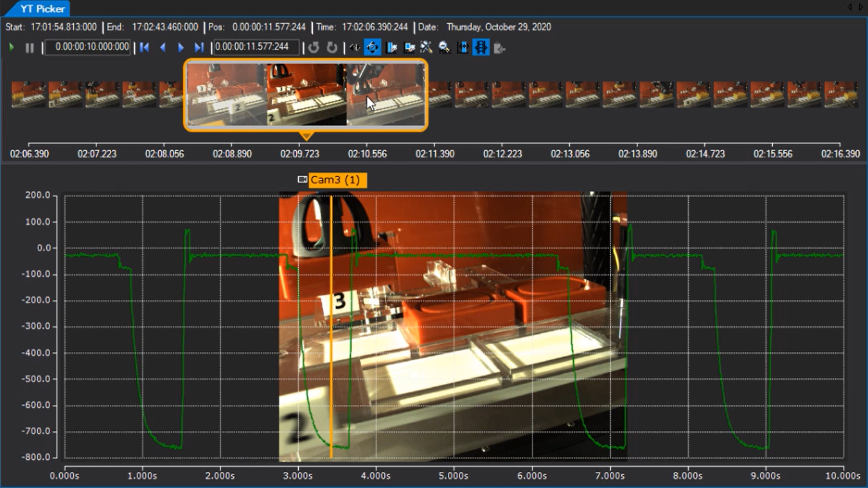Edit the 0.00:00:10.000:000 duration field
Viewport: 868px width, 488px height.
point(87,47)
